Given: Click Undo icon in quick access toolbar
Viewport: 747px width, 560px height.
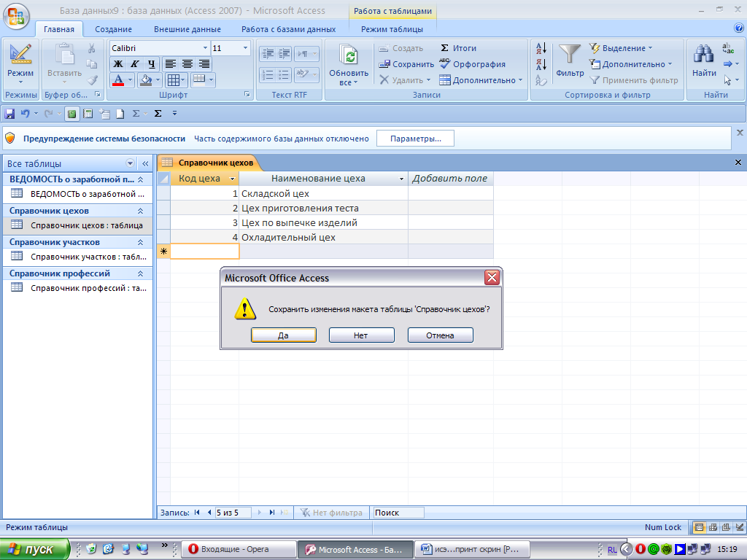Looking at the screenshot, I should (26, 113).
